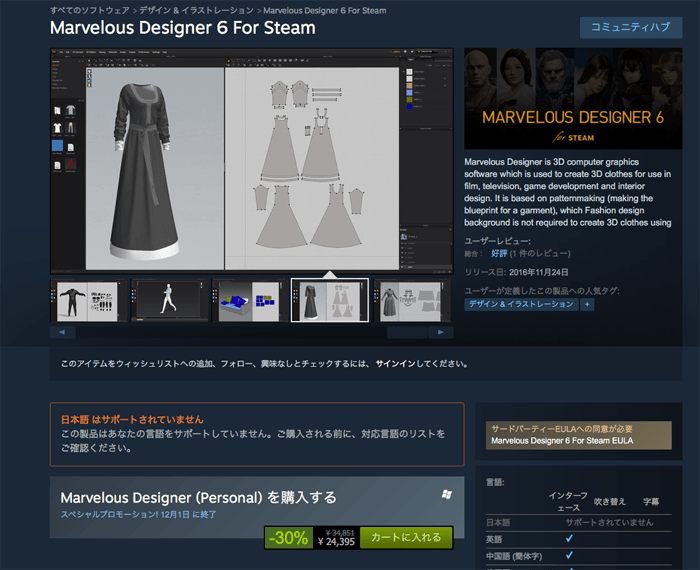Open Marvelous Designer 6 For Steam EULA

click(x=562, y=441)
